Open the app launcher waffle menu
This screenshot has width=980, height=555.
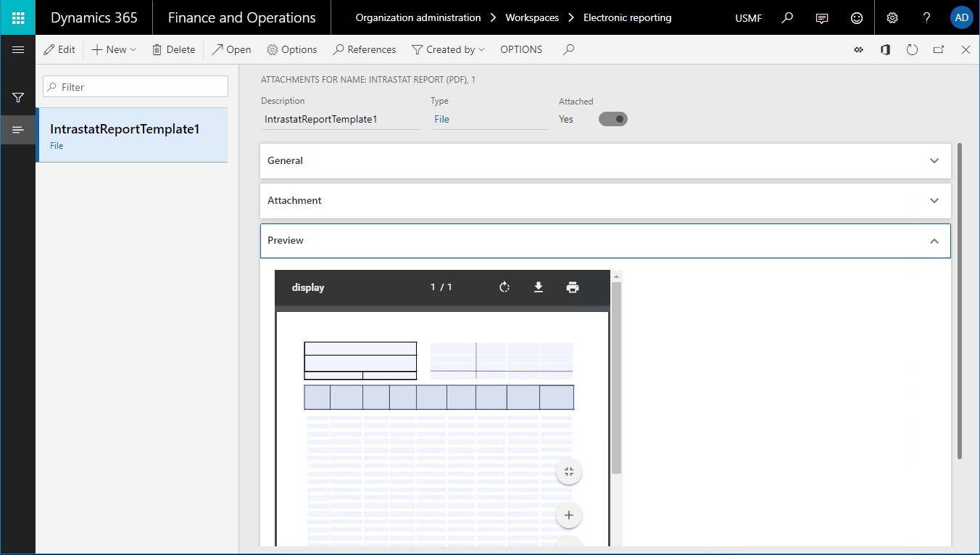(18, 17)
